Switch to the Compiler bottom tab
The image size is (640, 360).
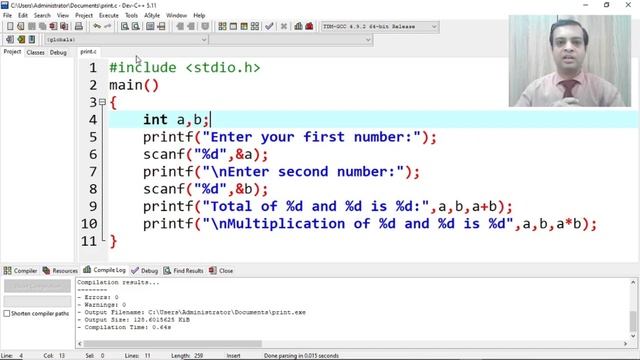tap(20, 271)
